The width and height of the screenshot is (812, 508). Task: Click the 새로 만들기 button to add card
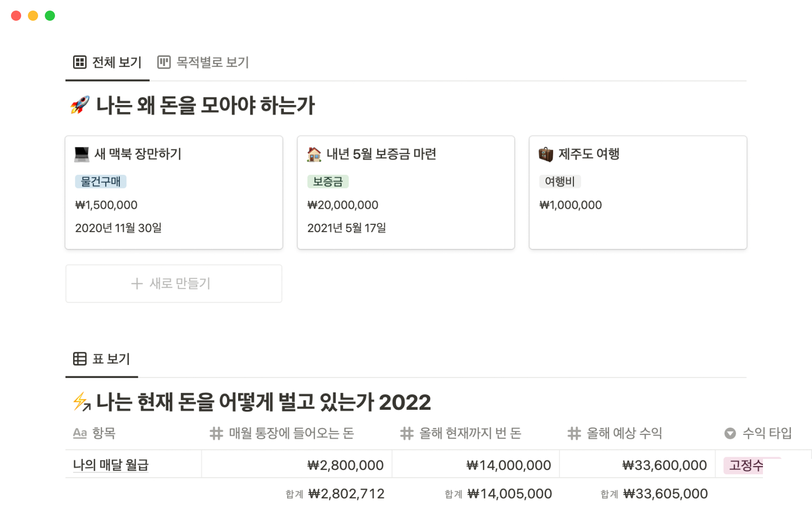coord(174,284)
